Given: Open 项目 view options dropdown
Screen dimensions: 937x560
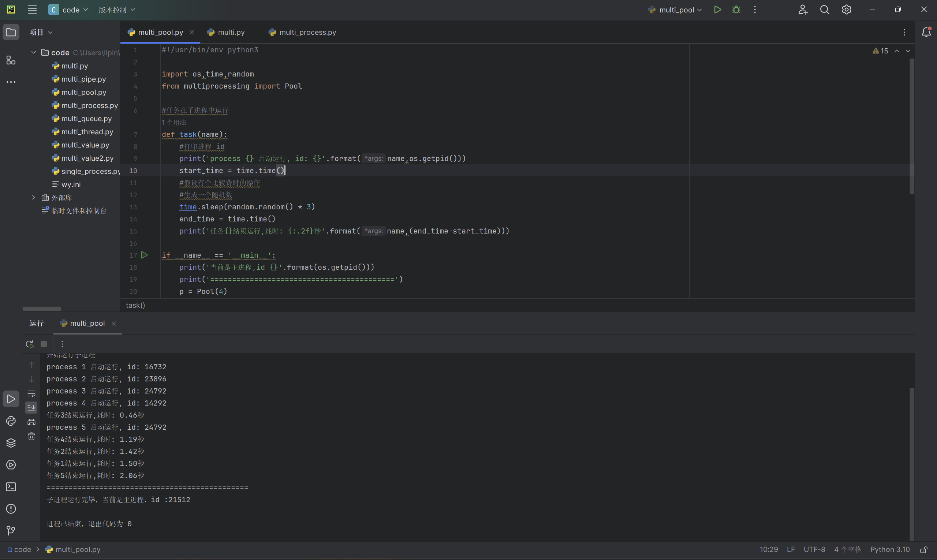Looking at the screenshot, I should pyautogui.click(x=41, y=33).
